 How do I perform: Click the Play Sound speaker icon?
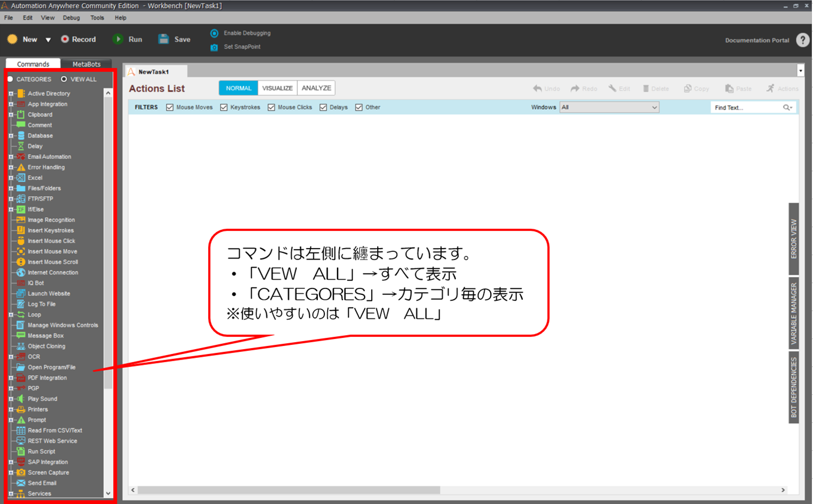(21, 399)
